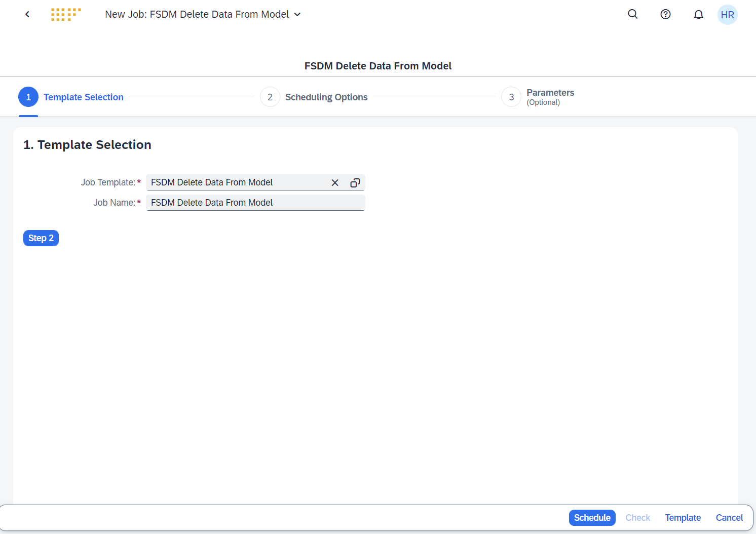This screenshot has height=534, width=756.
Task: Open the notifications bell icon
Action: click(x=698, y=14)
